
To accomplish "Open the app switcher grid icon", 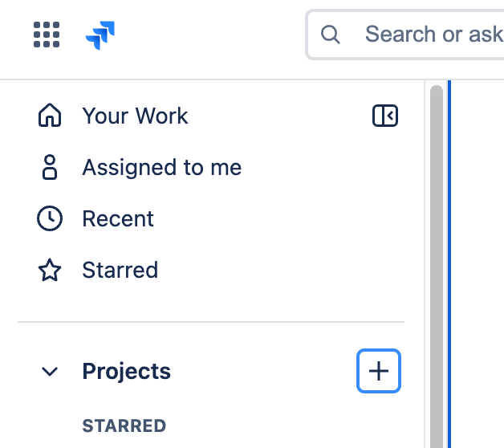I will click(x=47, y=35).
